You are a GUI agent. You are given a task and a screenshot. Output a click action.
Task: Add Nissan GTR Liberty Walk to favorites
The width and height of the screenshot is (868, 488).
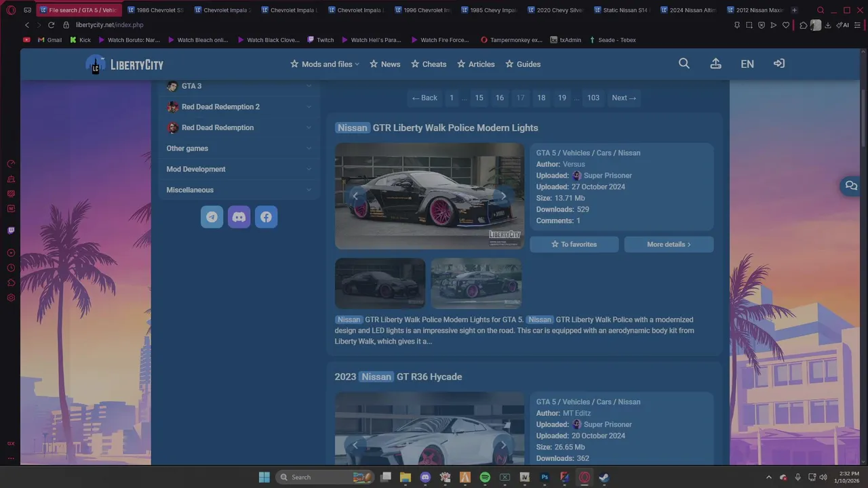574,244
